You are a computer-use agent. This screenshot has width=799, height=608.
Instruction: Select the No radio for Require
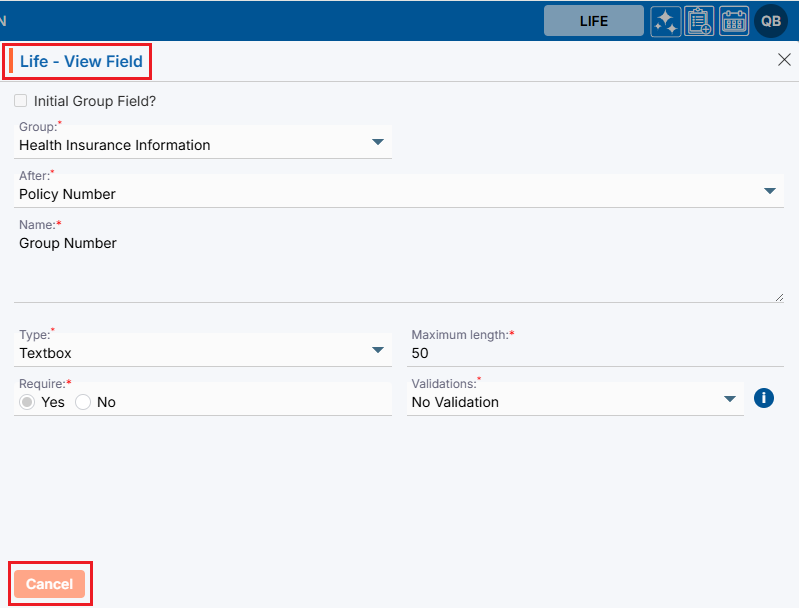(83, 402)
